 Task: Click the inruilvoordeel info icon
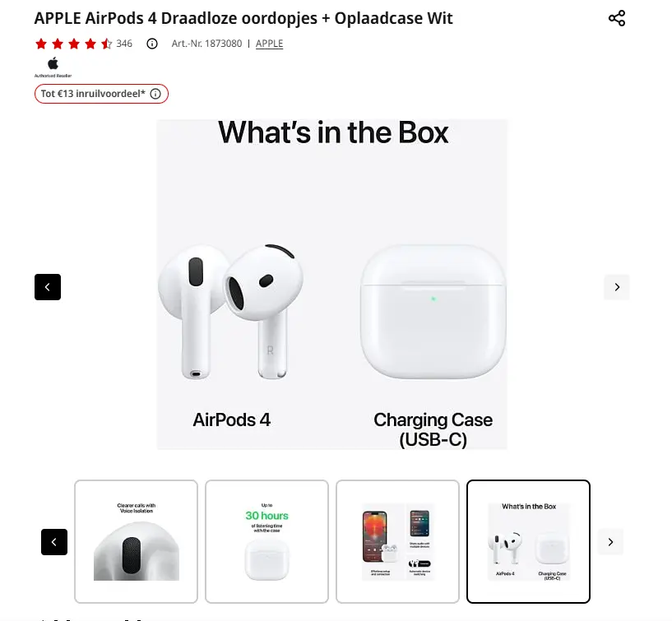[x=155, y=94]
